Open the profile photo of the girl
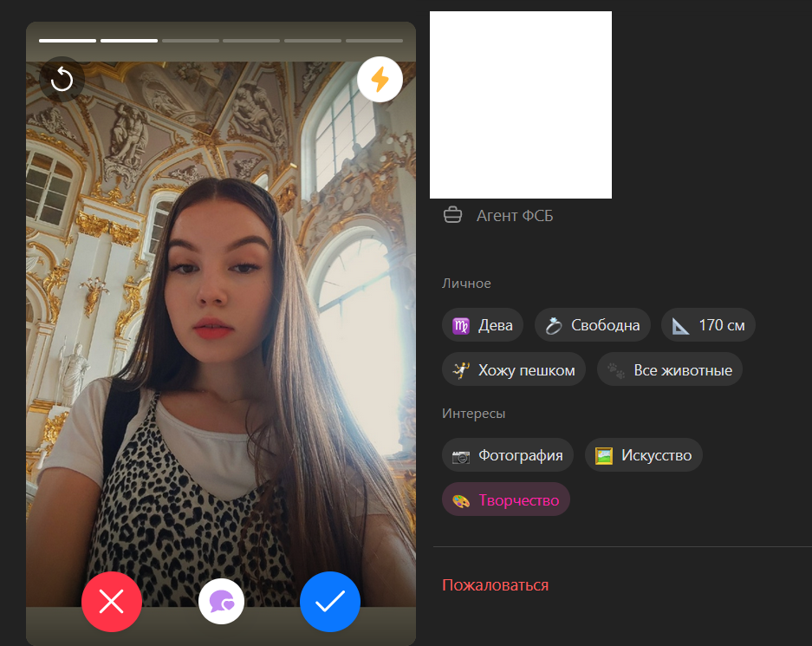812x646 pixels. pos(221,334)
